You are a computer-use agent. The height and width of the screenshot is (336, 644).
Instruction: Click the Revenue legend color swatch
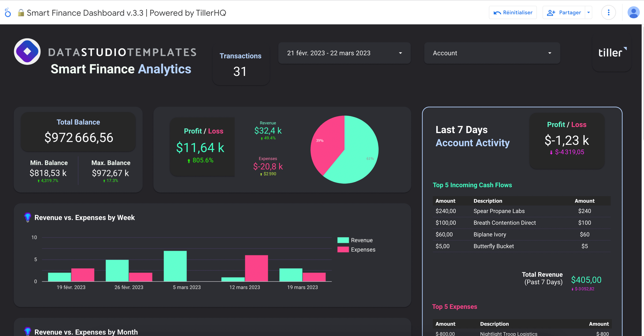[x=343, y=240]
